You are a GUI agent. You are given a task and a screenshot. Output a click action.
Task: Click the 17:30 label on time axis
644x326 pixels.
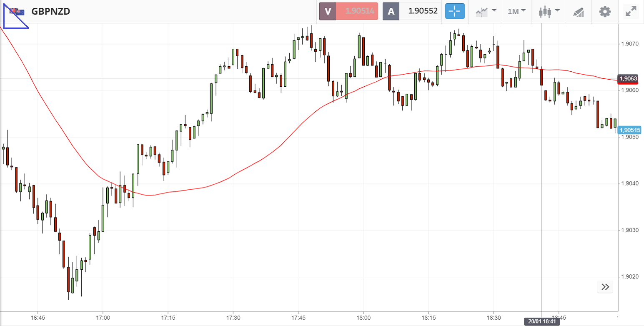click(x=233, y=317)
